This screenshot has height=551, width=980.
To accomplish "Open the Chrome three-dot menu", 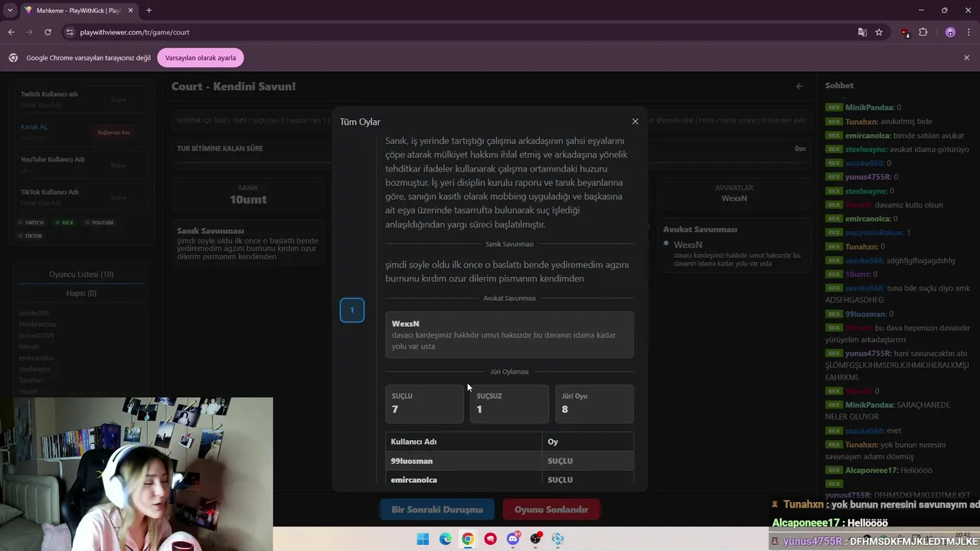I will pos(968,32).
